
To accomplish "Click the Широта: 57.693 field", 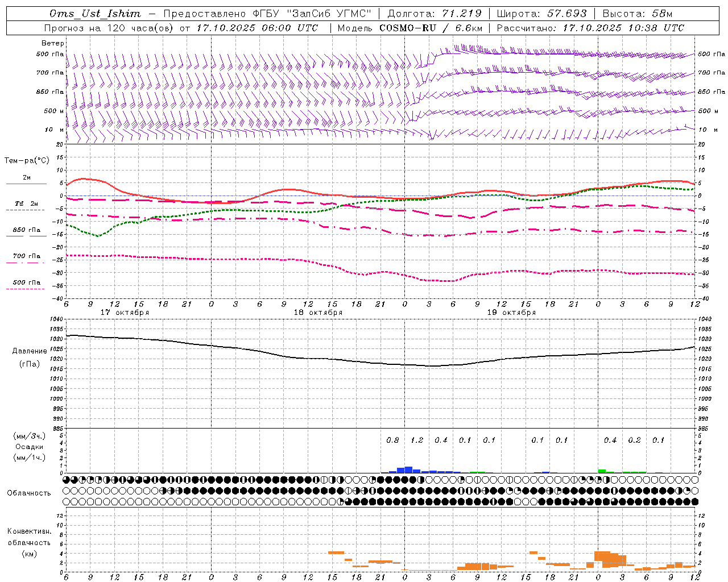I will point(542,14).
